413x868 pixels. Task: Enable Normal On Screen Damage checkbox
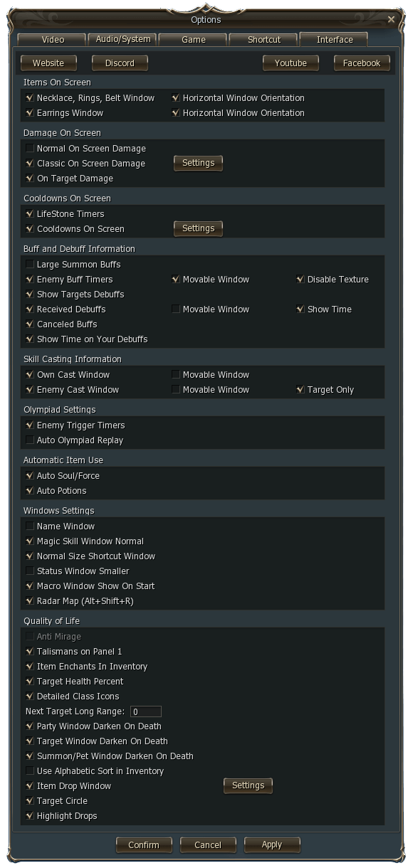30,149
